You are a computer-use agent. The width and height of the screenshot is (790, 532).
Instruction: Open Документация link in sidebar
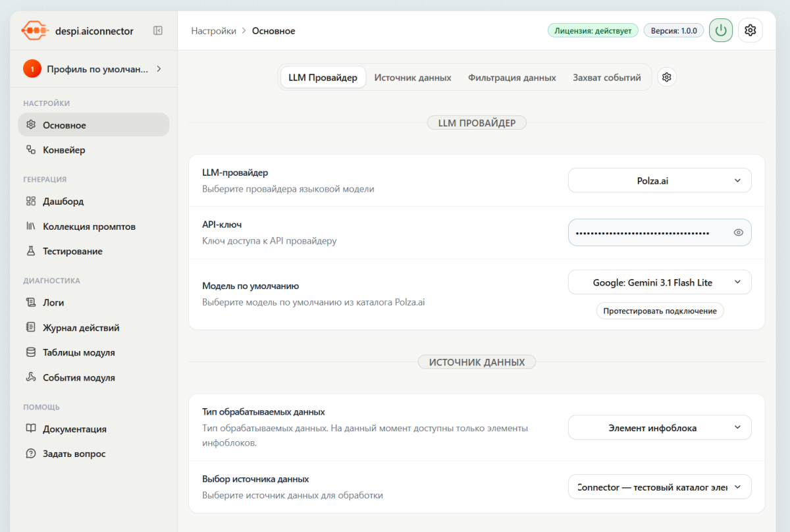(x=93, y=429)
